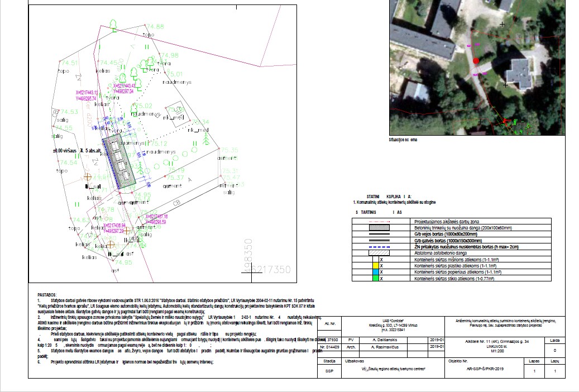
Task: Click grid coordinate '6217350' on the plan
Action: click(271, 270)
